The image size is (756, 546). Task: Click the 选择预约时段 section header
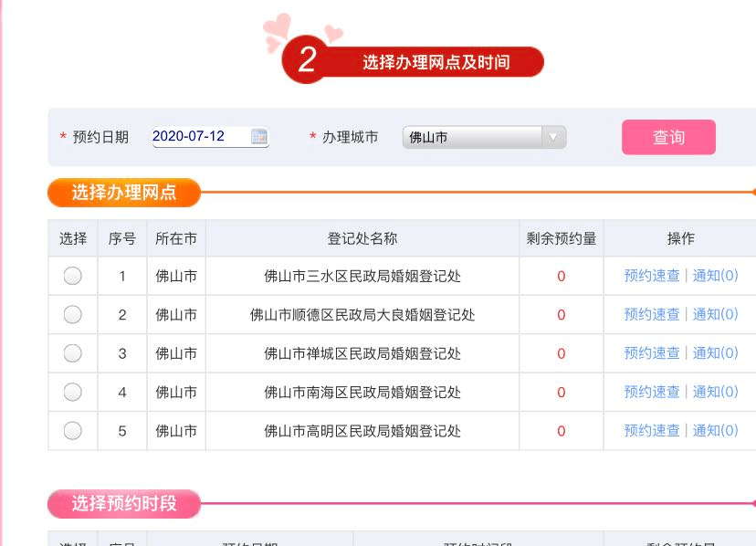coord(123,503)
